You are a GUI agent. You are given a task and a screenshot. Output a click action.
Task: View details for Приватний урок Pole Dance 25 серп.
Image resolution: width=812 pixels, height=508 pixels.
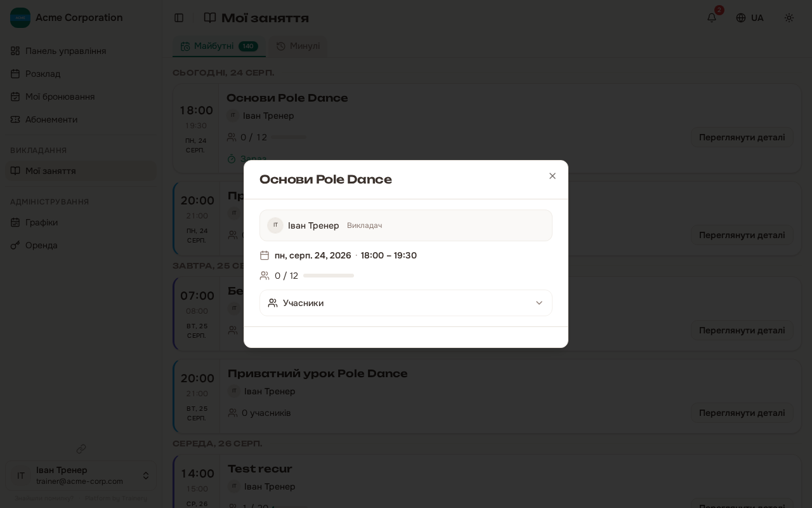click(742, 413)
